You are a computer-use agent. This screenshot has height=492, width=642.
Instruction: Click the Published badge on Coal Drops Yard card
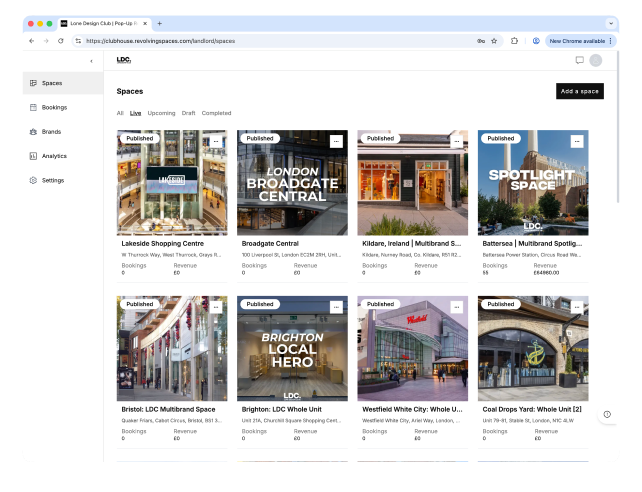click(501, 304)
